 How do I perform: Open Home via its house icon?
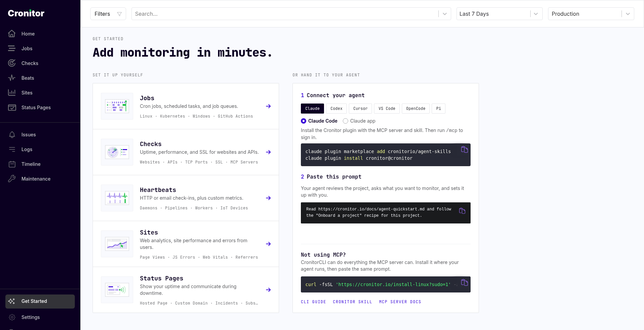(12, 34)
